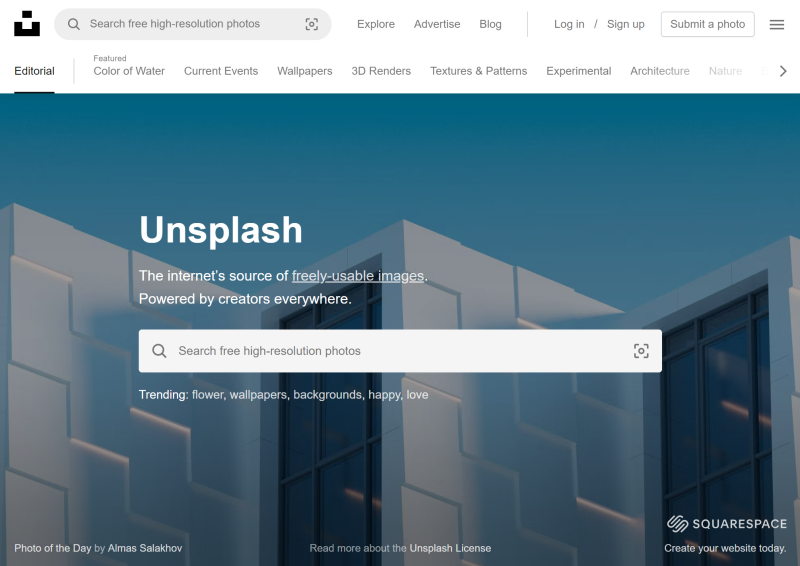
Task: Click trending term wallpapers
Action: click(x=258, y=395)
